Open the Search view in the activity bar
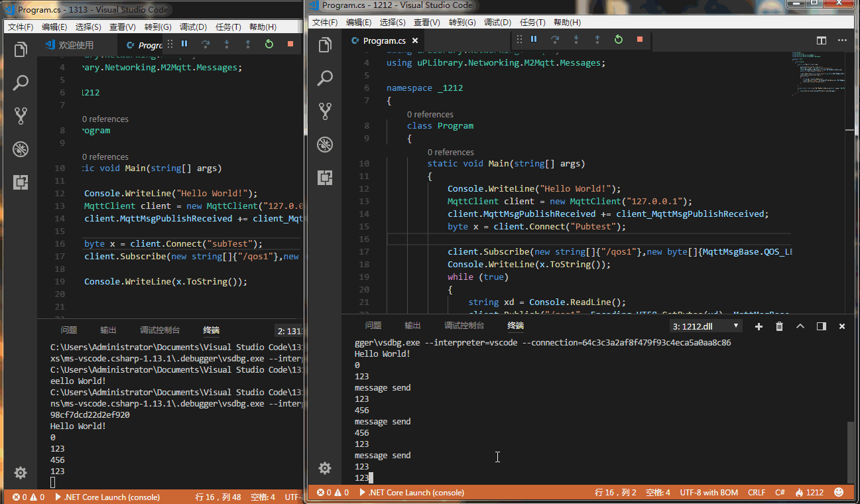The width and height of the screenshot is (860, 504). click(x=325, y=78)
